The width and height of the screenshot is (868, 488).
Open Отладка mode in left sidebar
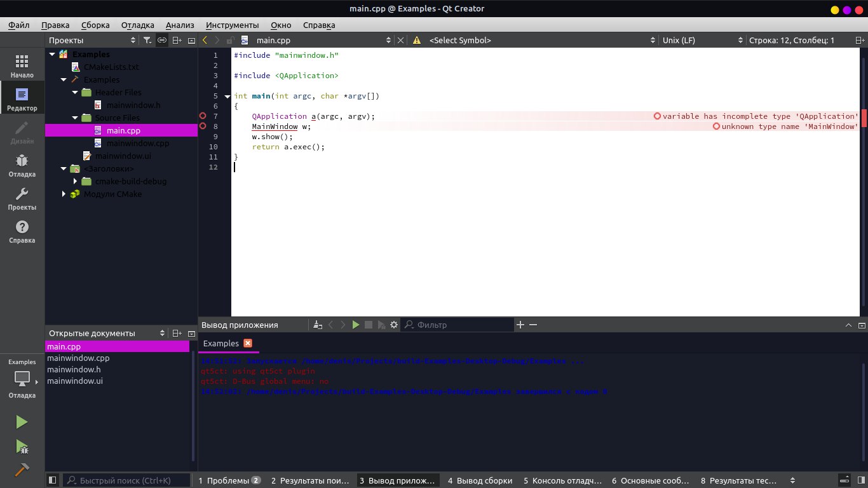click(22, 165)
